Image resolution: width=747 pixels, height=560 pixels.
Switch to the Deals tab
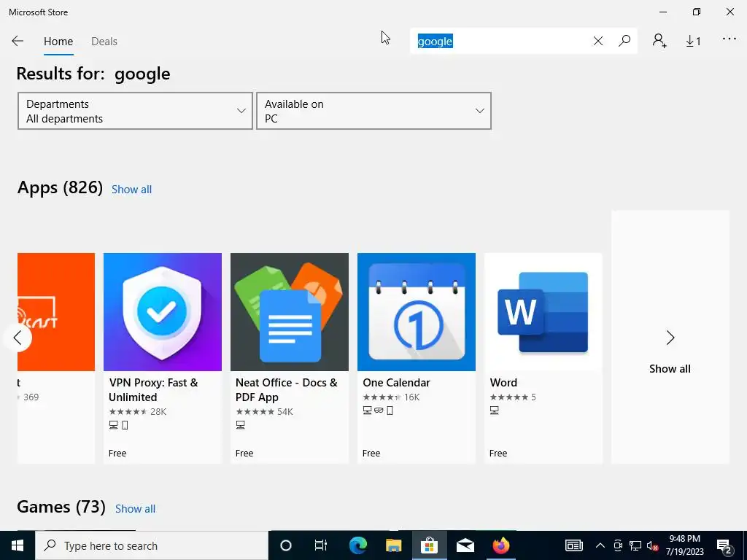(104, 42)
